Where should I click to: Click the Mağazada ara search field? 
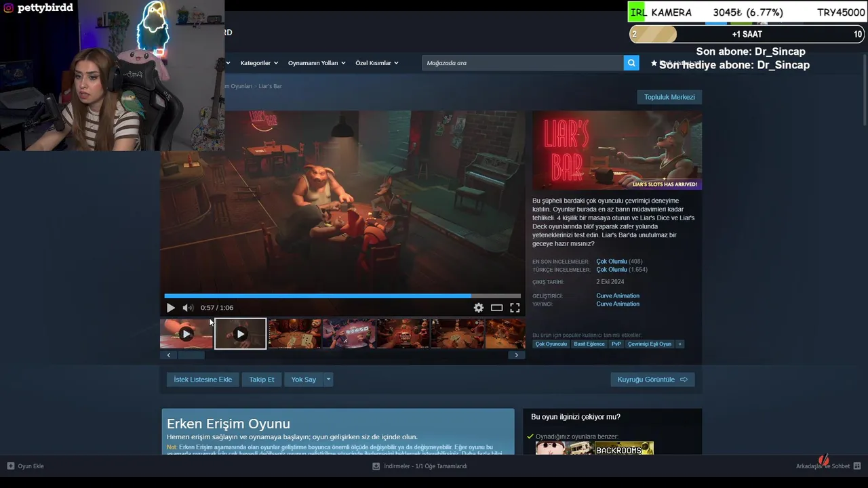(523, 63)
